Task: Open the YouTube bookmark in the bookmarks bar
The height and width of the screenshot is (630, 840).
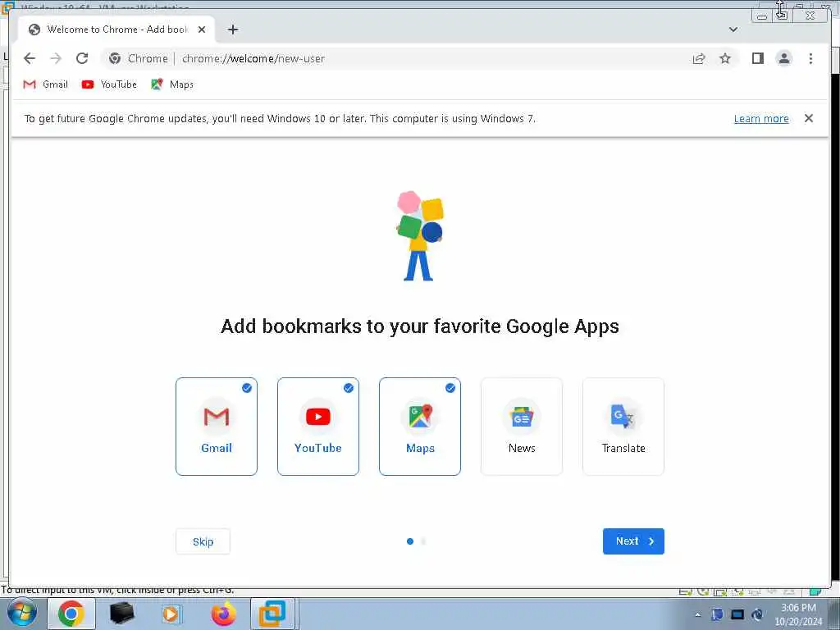Action: coord(109,84)
